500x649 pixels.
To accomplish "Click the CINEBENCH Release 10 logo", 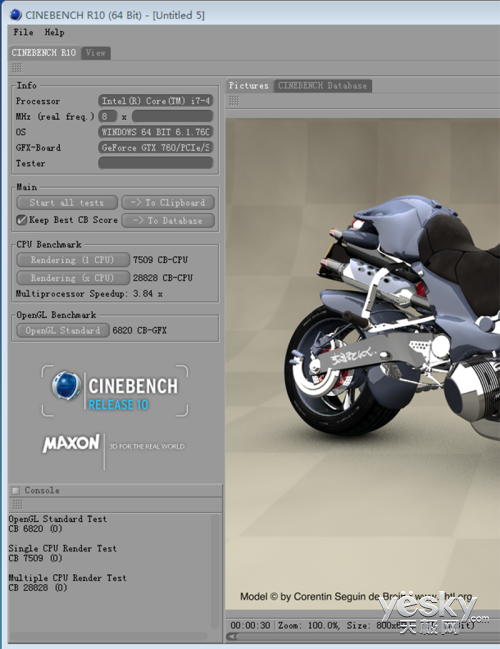I will [x=115, y=391].
